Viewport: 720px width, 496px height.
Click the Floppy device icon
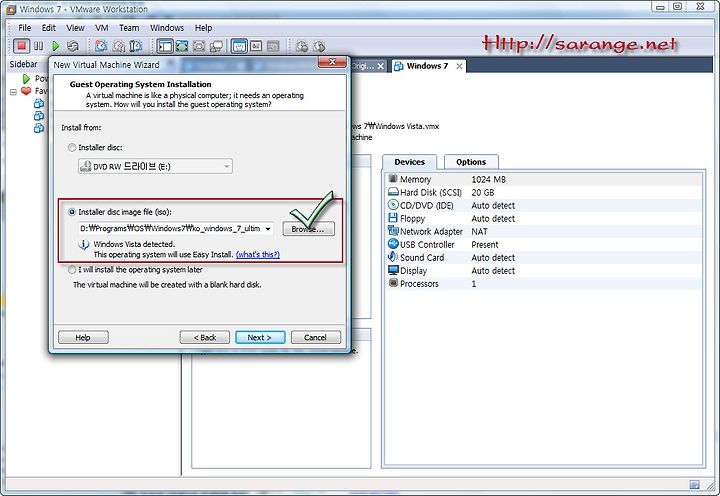pos(393,218)
